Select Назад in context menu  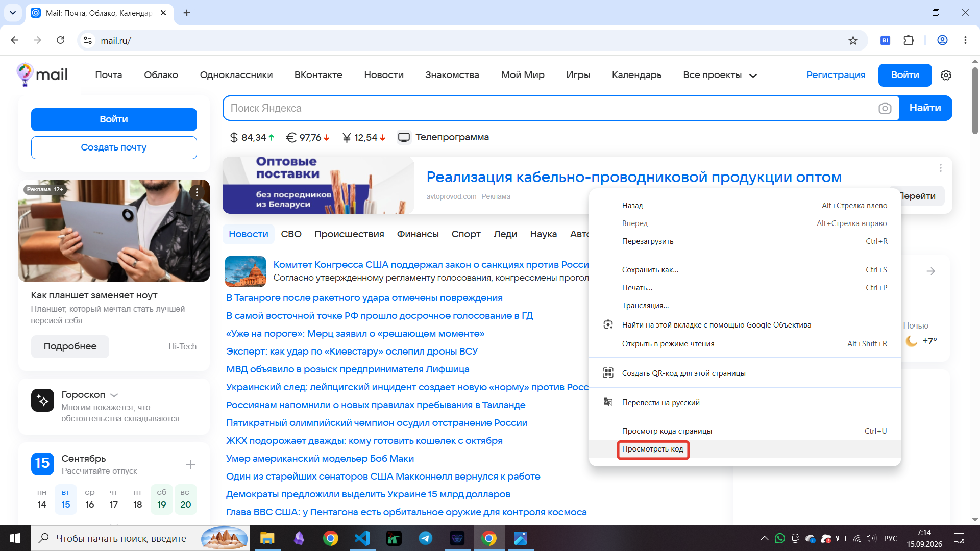(x=745, y=206)
